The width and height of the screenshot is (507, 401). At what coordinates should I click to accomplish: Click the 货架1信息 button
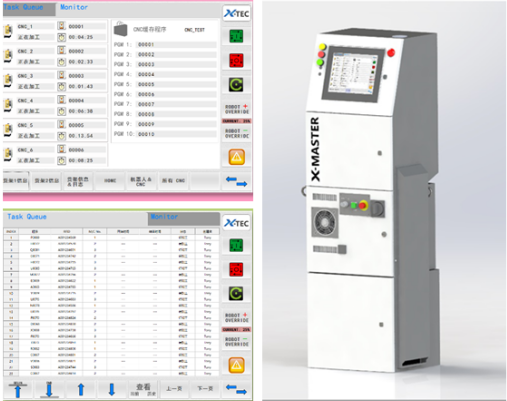click(15, 181)
